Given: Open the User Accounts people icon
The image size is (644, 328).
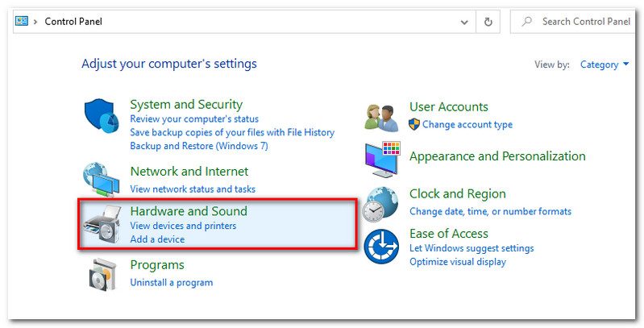Looking at the screenshot, I should [381, 117].
